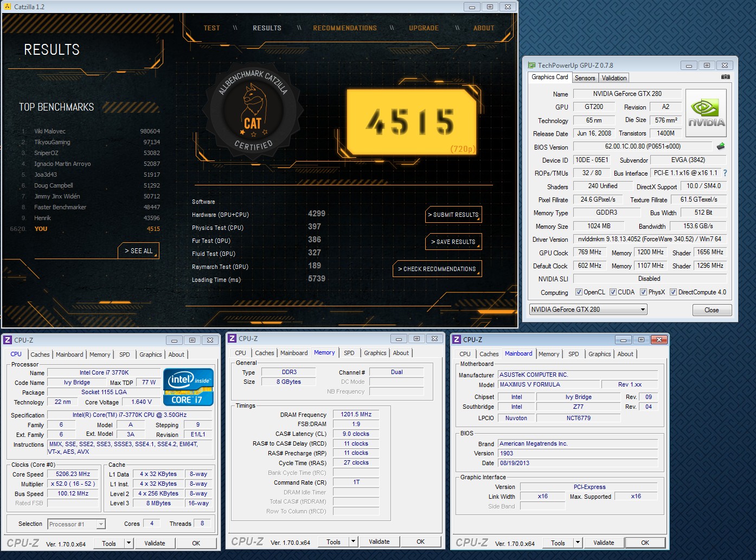
Task: Click Validate in the Mainboard CPU-Z window
Action: coord(604,543)
